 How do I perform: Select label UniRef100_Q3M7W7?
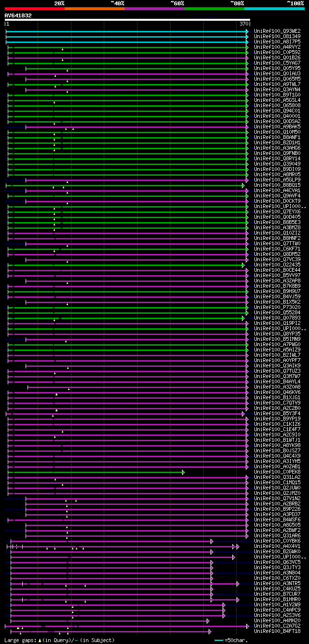click(277, 377)
